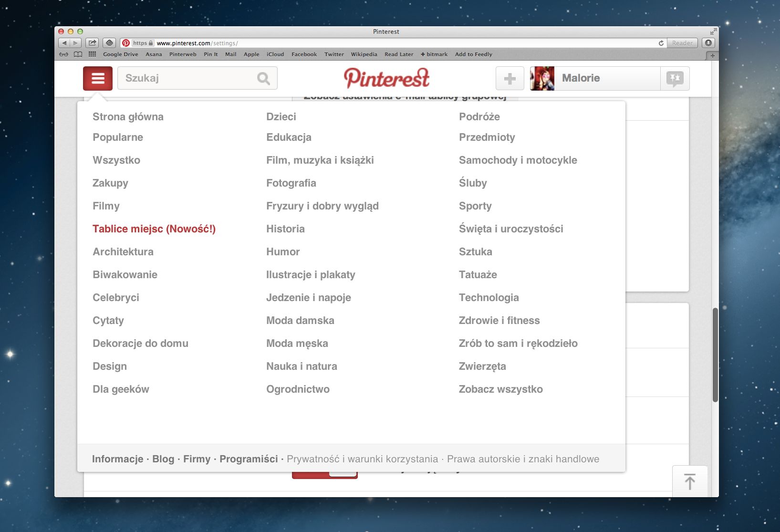
Task: Click the page vertical scrollbar thumb
Action: tap(715, 355)
